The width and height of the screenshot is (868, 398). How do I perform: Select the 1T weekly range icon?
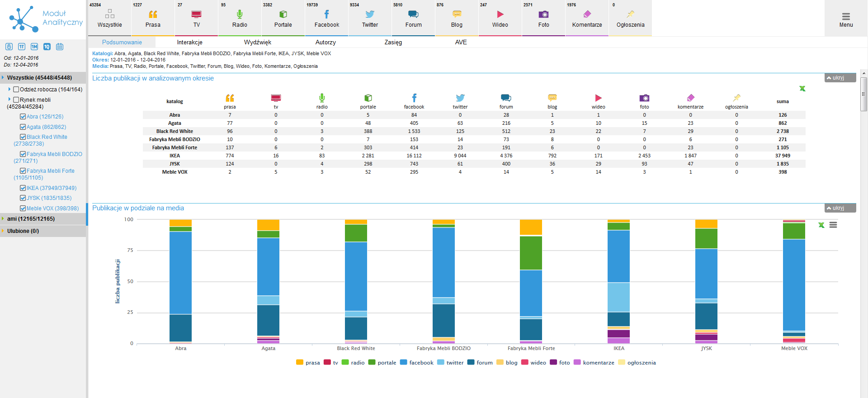click(x=22, y=47)
